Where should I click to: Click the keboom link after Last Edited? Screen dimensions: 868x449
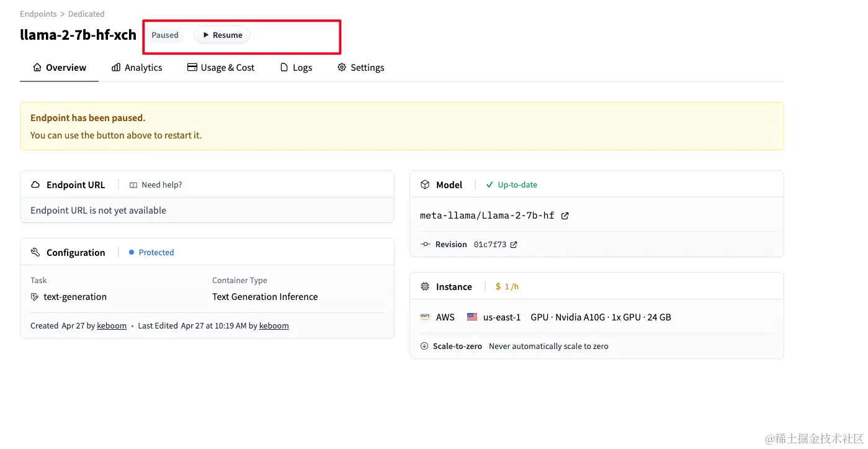coord(274,326)
